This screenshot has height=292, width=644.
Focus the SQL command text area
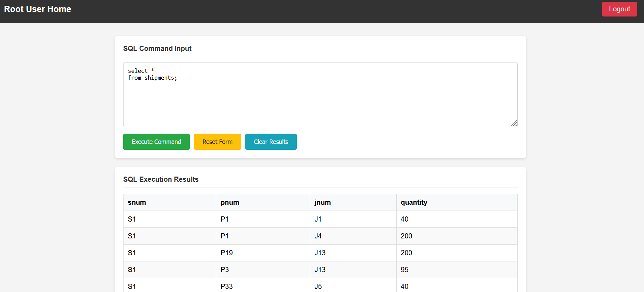[x=320, y=95]
